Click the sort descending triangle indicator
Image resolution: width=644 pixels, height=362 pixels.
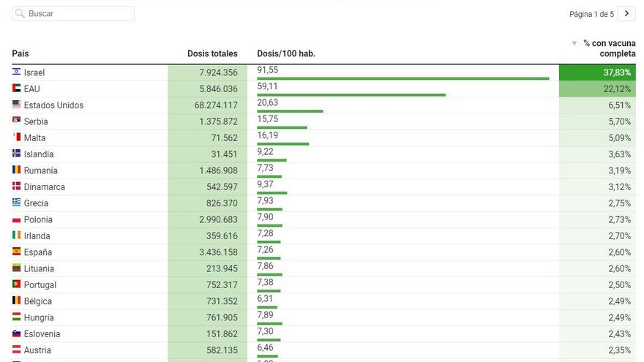pos(574,44)
